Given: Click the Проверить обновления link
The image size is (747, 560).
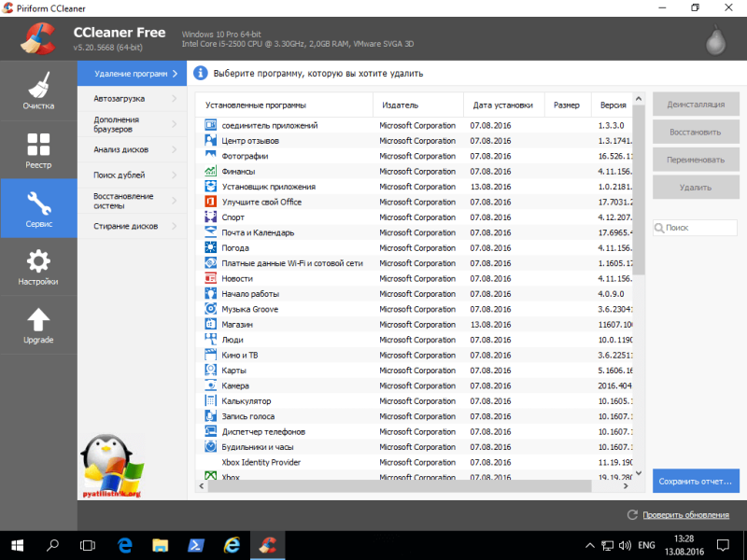Looking at the screenshot, I should point(685,515).
